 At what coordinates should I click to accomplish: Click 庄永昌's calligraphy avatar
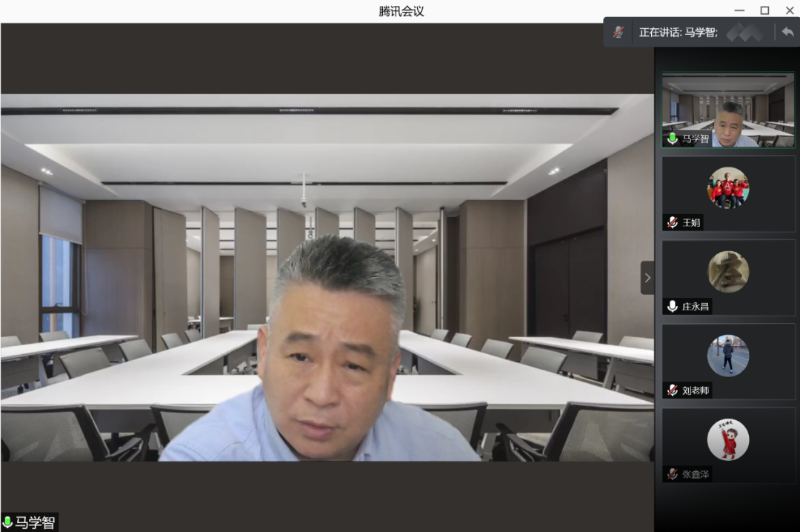click(x=727, y=271)
